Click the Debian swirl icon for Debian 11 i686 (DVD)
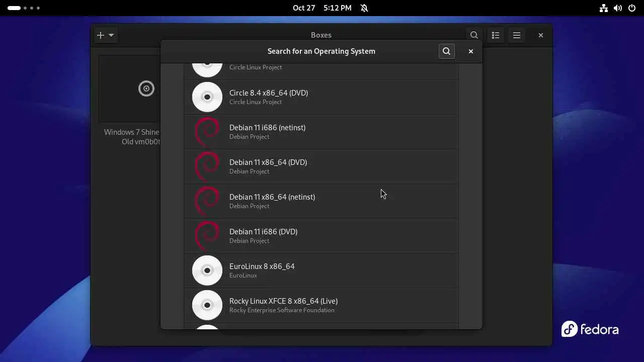This screenshot has width=644, height=362. tap(207, 236)
